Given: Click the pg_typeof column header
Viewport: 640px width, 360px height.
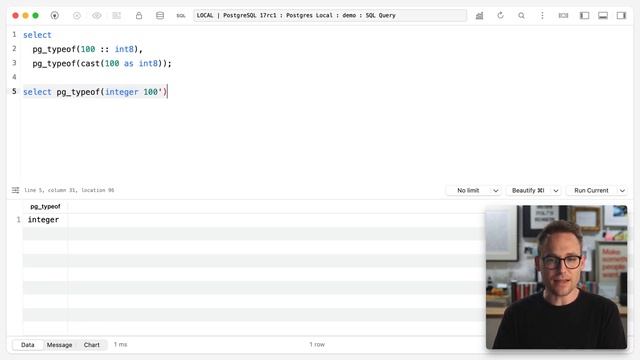Looking at the screenshot, I should (45, 207).
